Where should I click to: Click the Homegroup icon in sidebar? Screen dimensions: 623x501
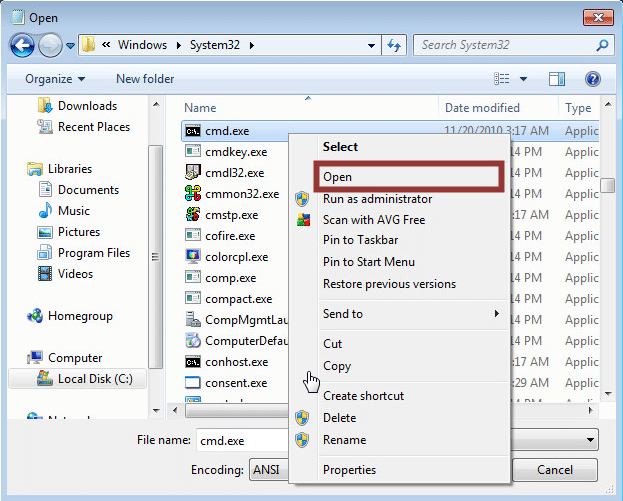click(36, 316)
